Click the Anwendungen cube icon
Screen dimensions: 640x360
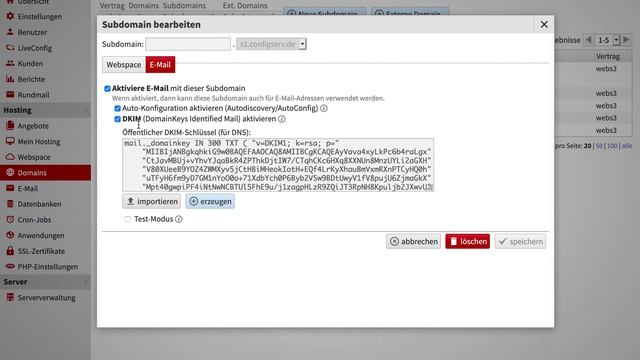[10, 235]
